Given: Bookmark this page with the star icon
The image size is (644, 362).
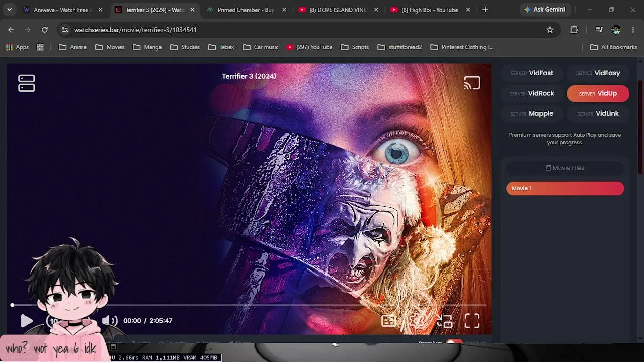Looking at the screenshot, I should (550, 30).
